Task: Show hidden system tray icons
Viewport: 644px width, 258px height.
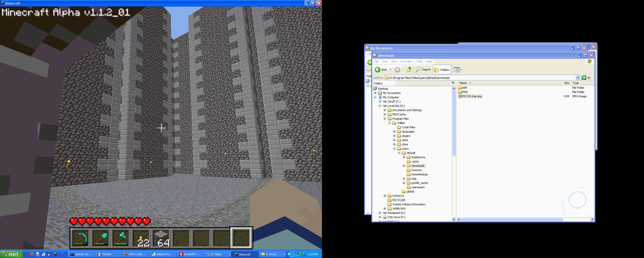Action: (x=289, y=254)
